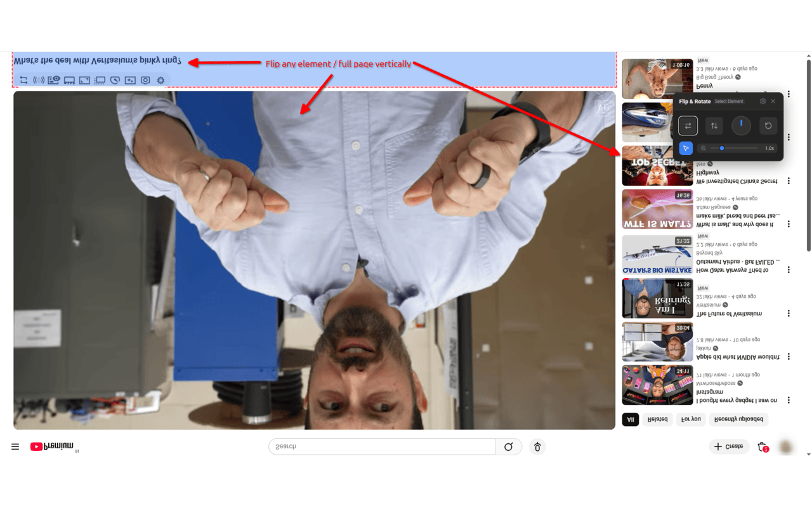Switch to the Related filter chip

[657, 419]
